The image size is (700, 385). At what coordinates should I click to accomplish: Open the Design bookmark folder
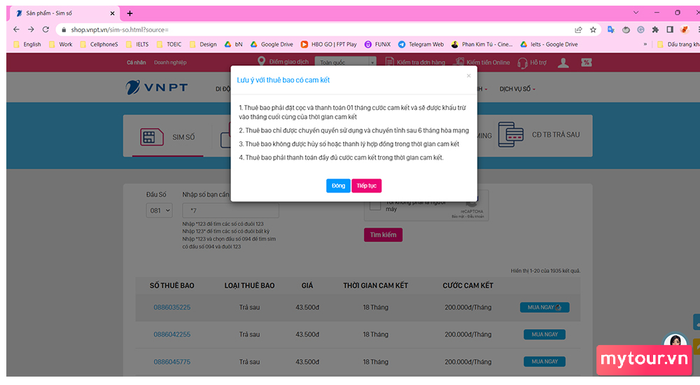click(203, 44)
